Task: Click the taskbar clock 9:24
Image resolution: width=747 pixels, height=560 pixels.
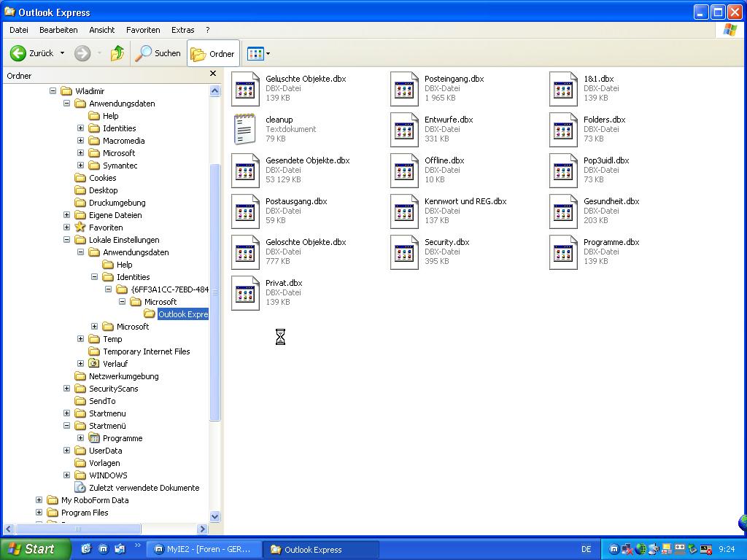Action: pos(727,549)
